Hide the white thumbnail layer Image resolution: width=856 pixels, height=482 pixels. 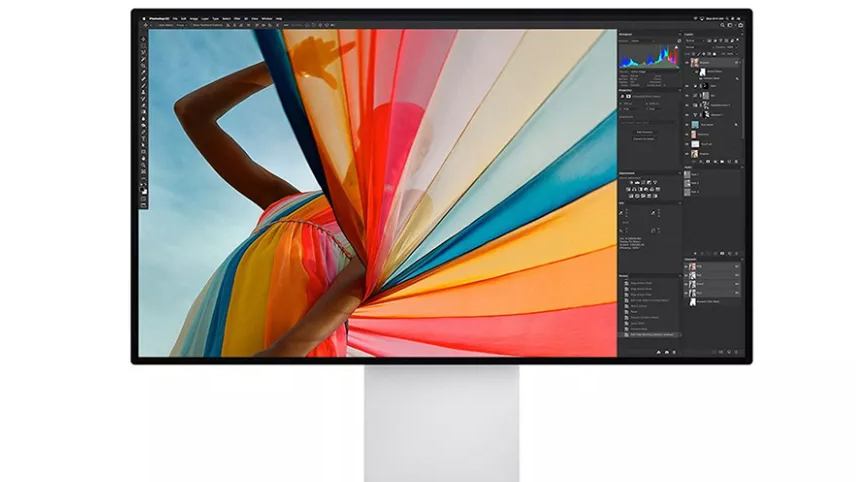(x=687, y=144)
